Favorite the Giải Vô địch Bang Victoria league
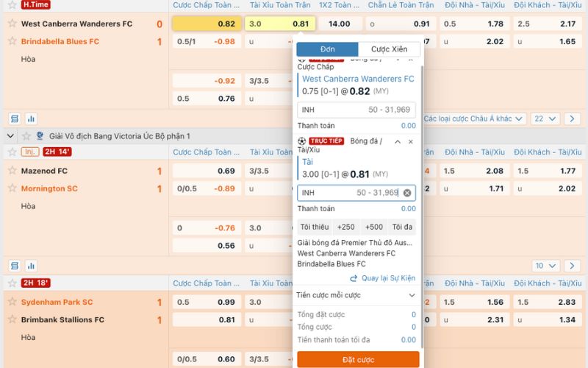The image size is (588, 368). point(27,136)
